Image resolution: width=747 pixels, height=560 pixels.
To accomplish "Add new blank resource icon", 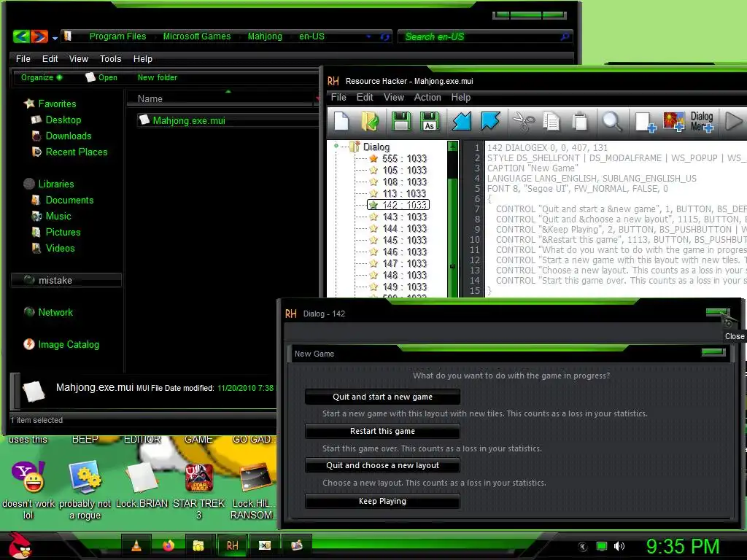I will (x=646, y=122).
